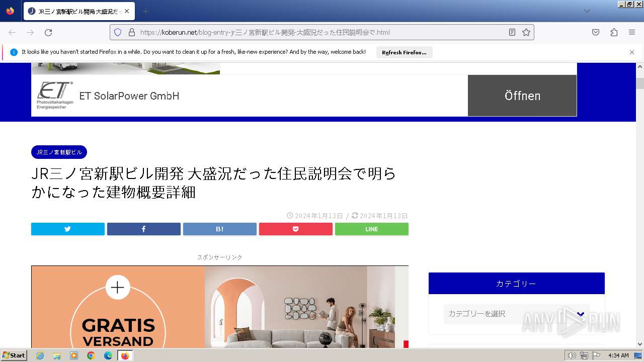The width and height of the screenshot is (644, 362).
Task: Click the Gratis Versand furniture ad
Action: 220,307
